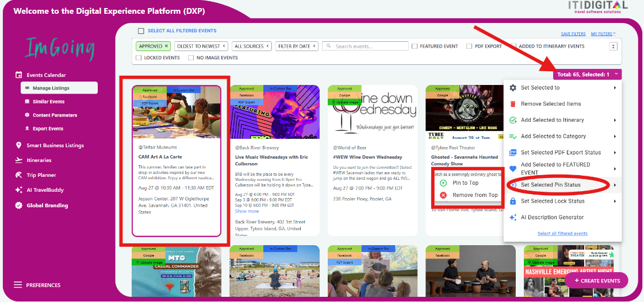Select the MTG Casual Commander event thumbnail
The height and width of the screenshot is (302, 644).
coord(177,271)
